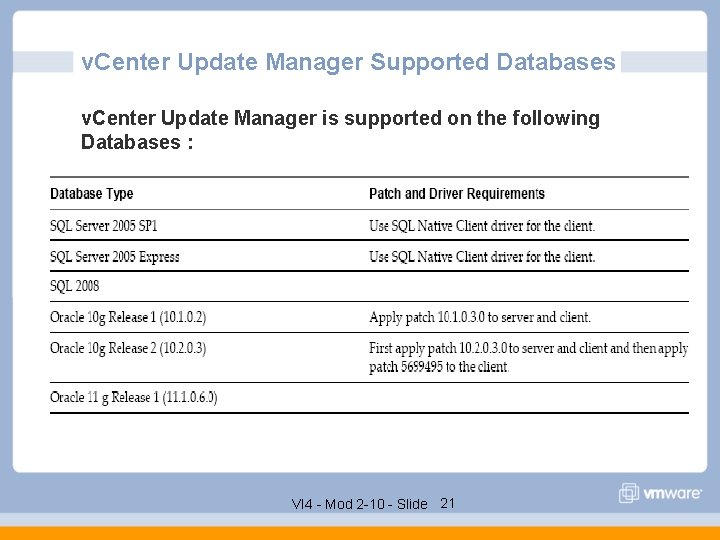Click the VMware logo icon
Screen dimensions: 720x540
[629, 493]
